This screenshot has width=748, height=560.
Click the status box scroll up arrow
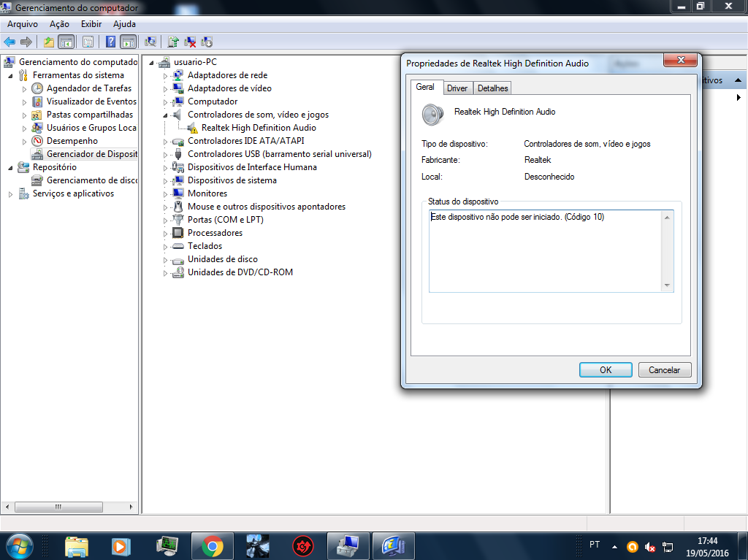667,218
